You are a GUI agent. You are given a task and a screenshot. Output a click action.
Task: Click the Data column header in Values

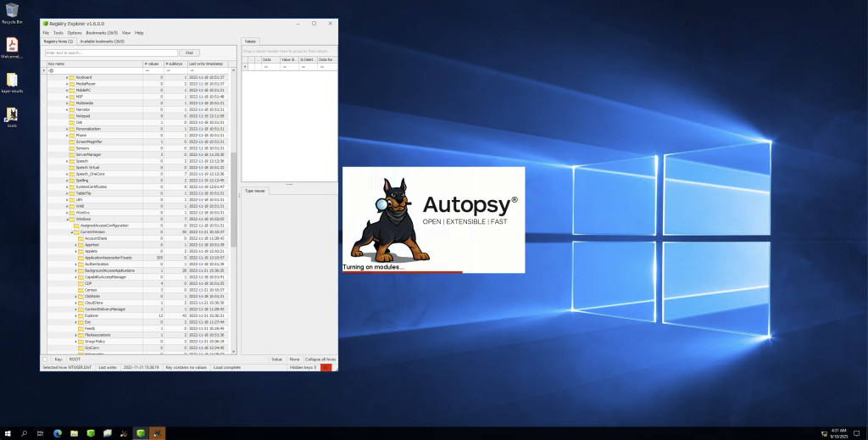270,59
